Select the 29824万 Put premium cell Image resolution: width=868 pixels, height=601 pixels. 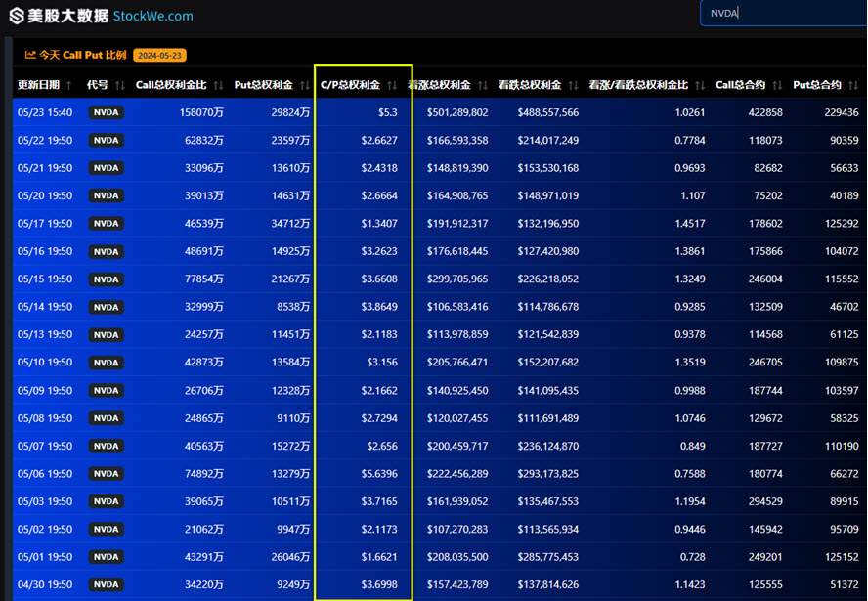tap(290, 113)
